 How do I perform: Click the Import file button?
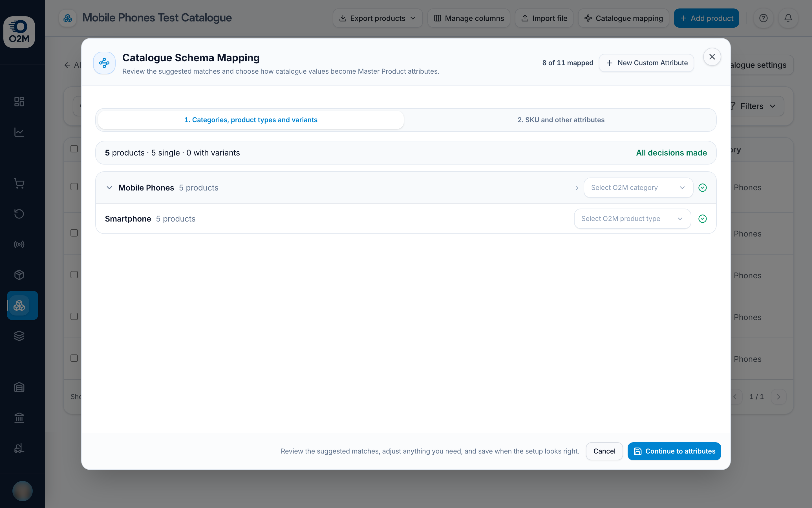tap(544, 18)
